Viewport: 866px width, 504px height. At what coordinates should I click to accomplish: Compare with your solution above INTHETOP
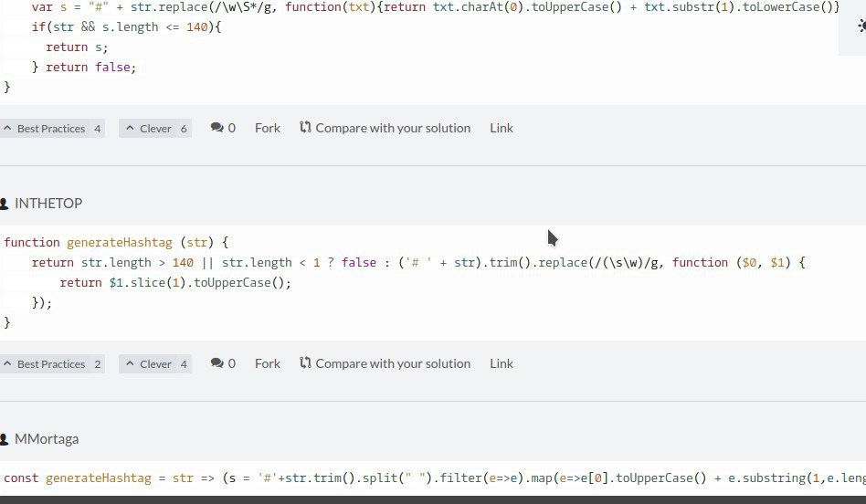click(385, 128)
